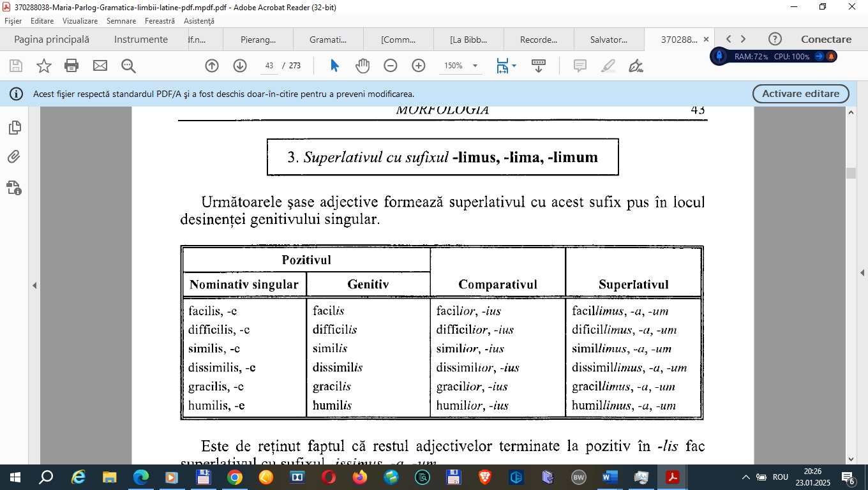Image resolution: width=868 pixels, height=490 pixels.
Task: Open the Fișier menu
Action: pos(13,21)
